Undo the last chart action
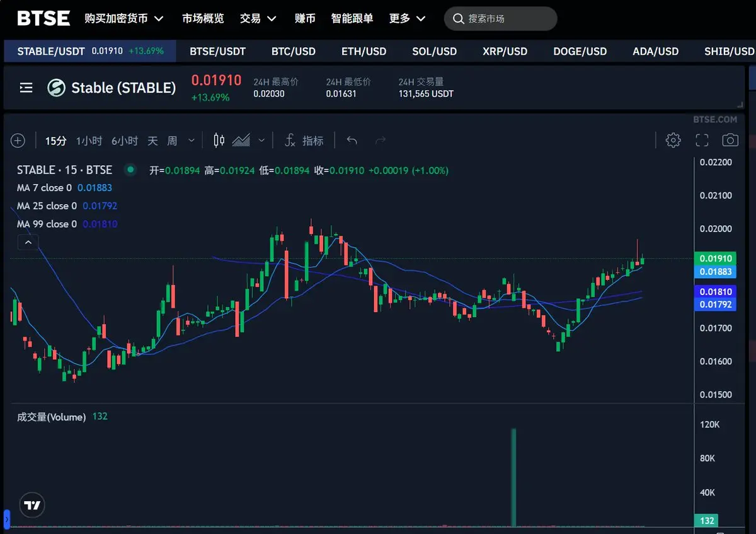Image resolution: width=756 pixels, height=534 pixels. point(352,141)
